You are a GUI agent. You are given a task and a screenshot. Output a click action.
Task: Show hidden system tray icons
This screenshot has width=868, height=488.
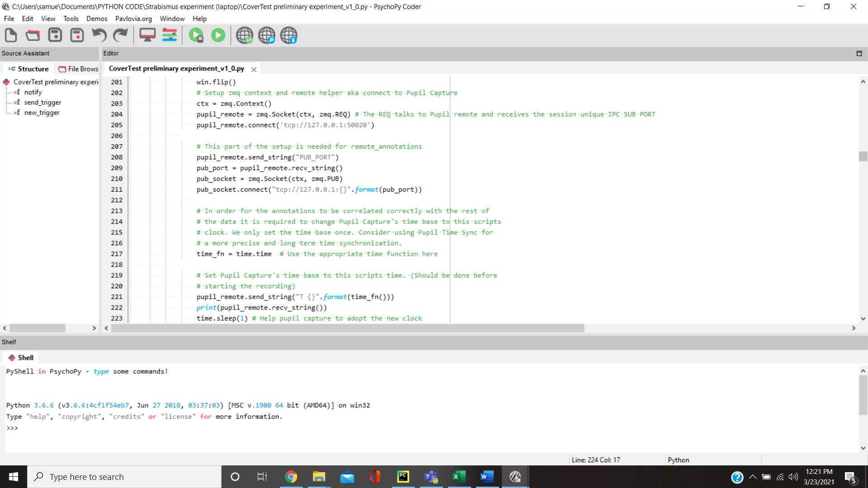[753, 477]
